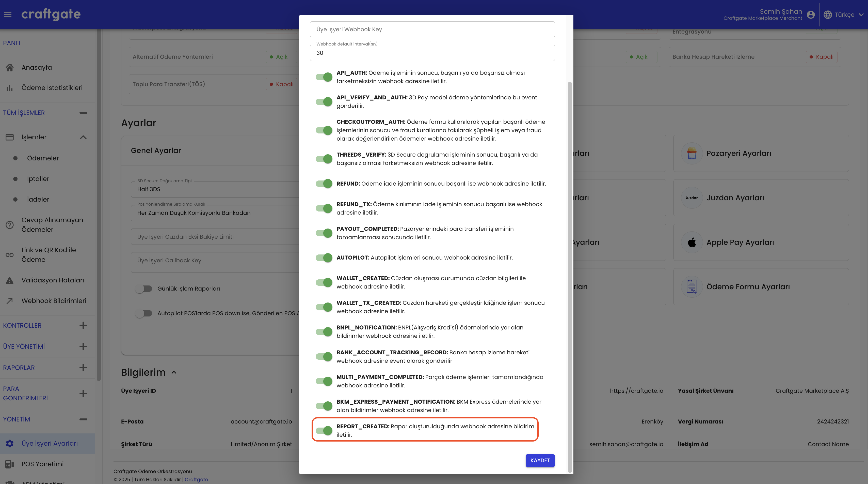
Task: Click the Webhook Bildirimleri arrow icon
Action: [10, 301]
